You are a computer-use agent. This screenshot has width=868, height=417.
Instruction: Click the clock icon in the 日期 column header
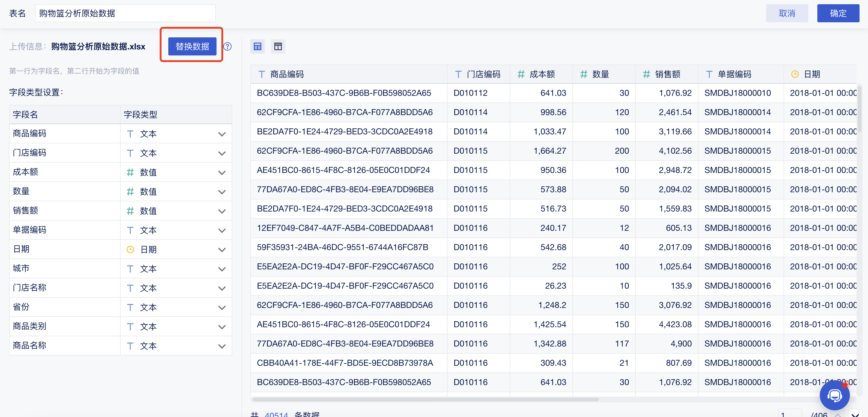(794, 74)
